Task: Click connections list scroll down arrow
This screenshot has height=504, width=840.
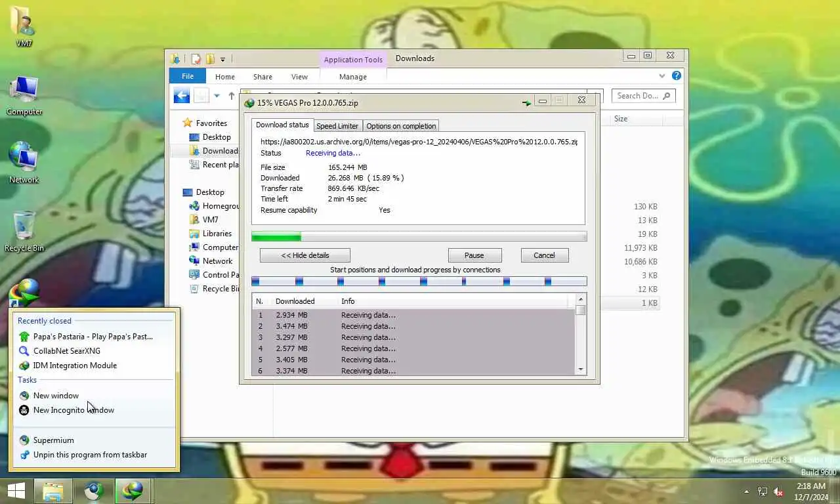Action: (x=581, y=370)
